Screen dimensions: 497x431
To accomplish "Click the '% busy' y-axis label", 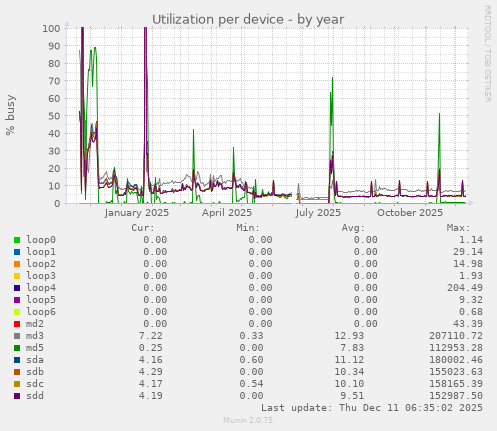I will tap(10, 115).
